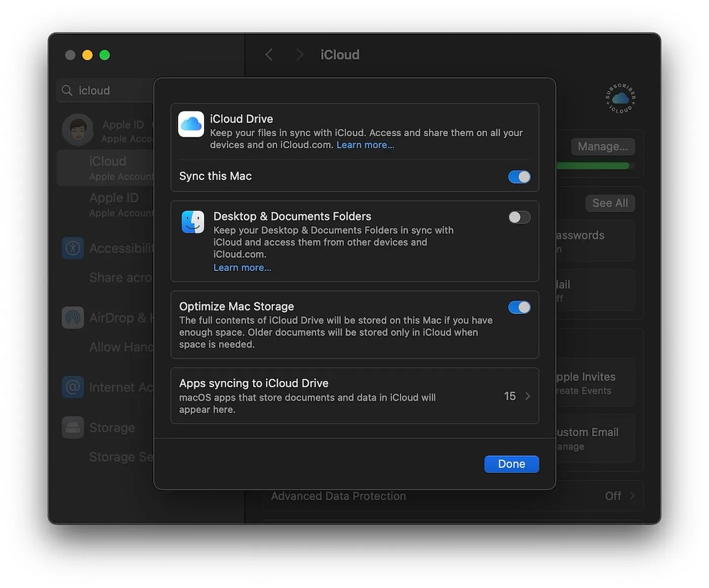The image size is (709, 588).
Task: Select the Apple ID sidebar result
Action: click(113, 204)
